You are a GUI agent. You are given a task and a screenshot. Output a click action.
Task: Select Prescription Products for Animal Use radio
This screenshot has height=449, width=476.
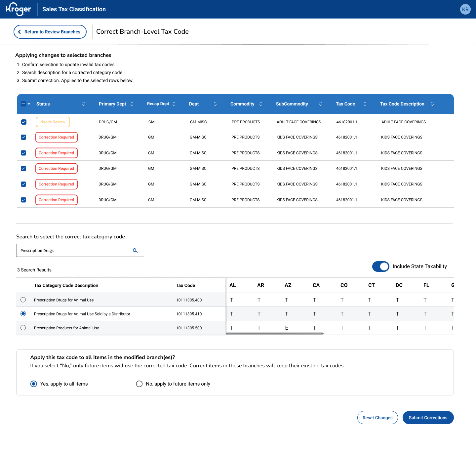point(23,328)
